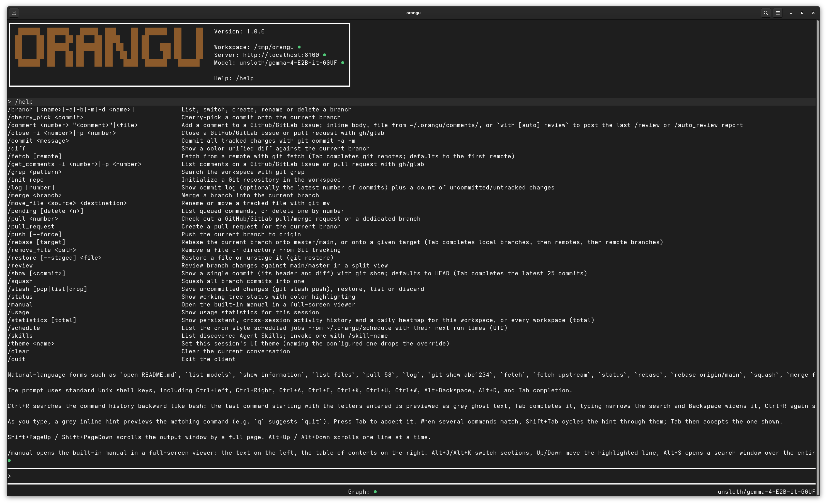Click the '/init_repo' command
The image size is (827, 504).
[26, 179]
